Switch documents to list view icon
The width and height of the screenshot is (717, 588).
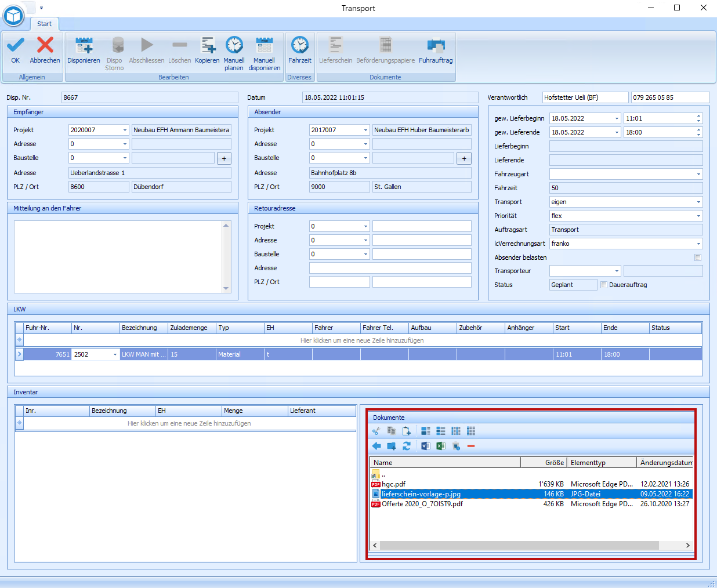(x=441, y=431)
